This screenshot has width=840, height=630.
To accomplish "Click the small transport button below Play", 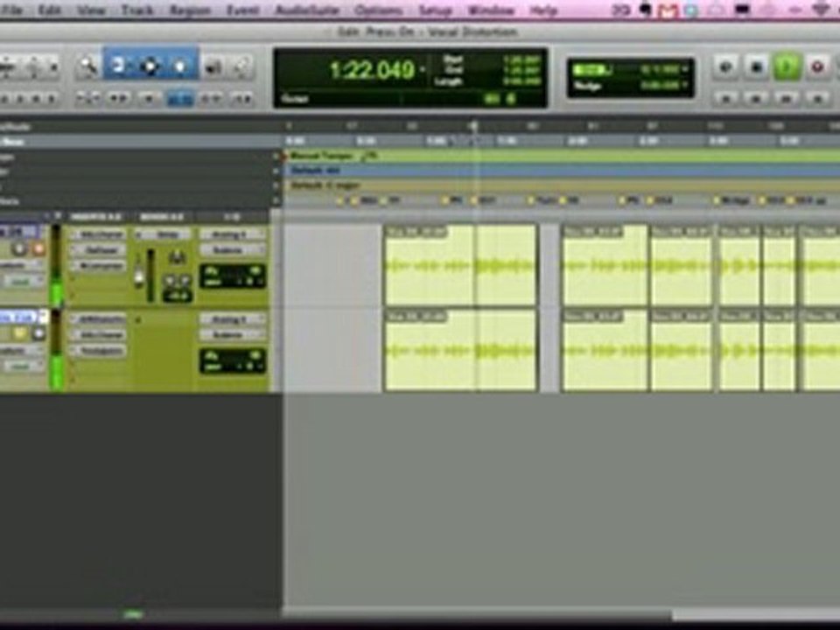I will click(x=786, y=99).
